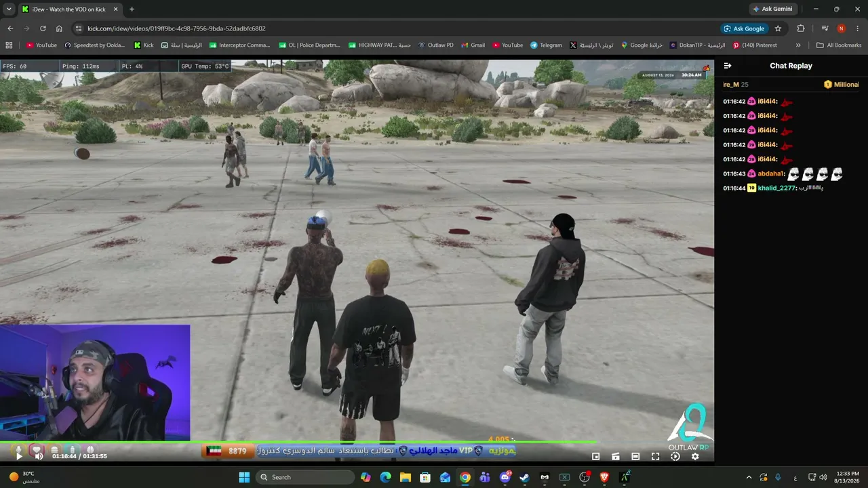The image size is (868, 488).
Task: Enter fullscreen mode in the video player
Action: (x=655, y=457)
